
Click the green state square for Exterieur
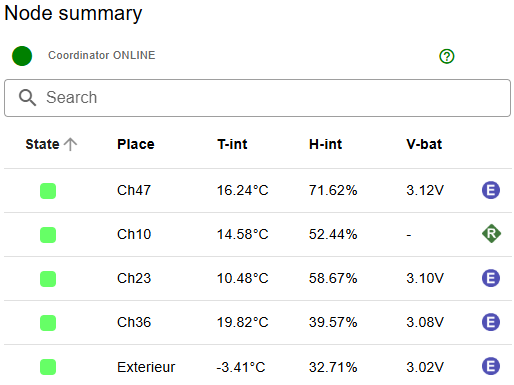48,367
